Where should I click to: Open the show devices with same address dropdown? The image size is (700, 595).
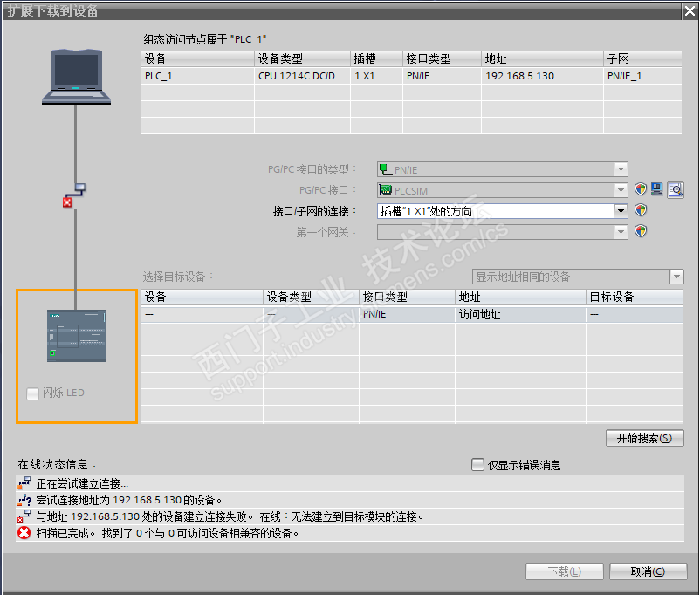pyautogui.click(x=676, y=277)
